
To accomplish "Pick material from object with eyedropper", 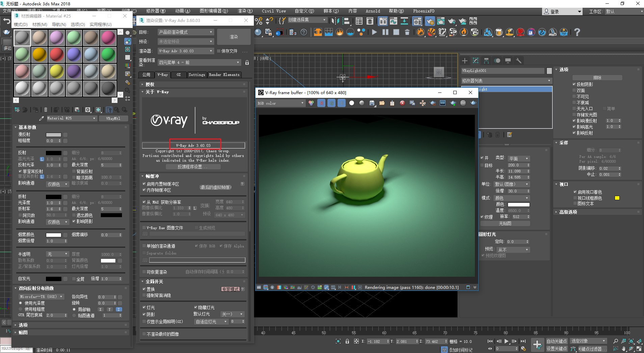I will pos(42,118).
